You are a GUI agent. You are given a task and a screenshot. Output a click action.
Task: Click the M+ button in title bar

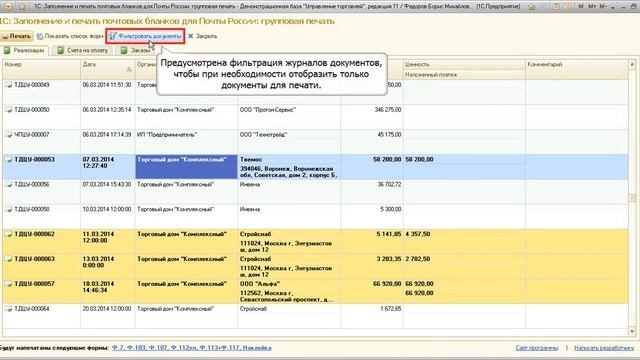coord(592,7)
